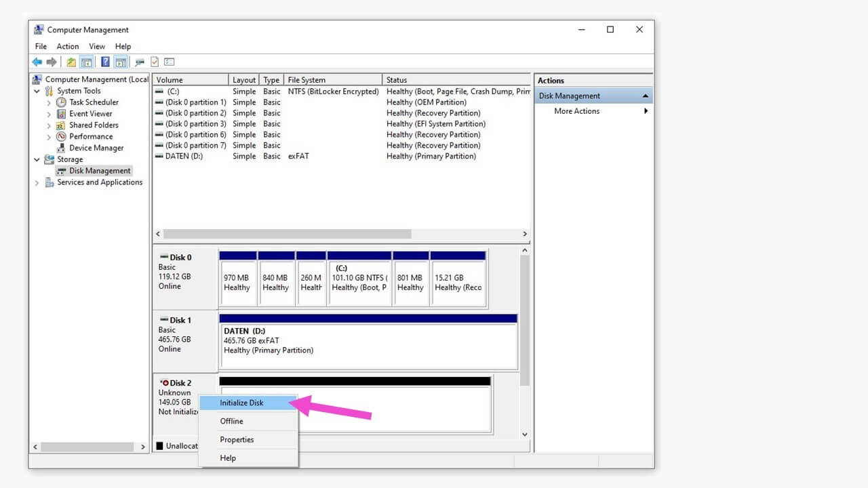Click the volume list scroll right arrow
The height and width of the screenshot is (488, 868).
525,234
